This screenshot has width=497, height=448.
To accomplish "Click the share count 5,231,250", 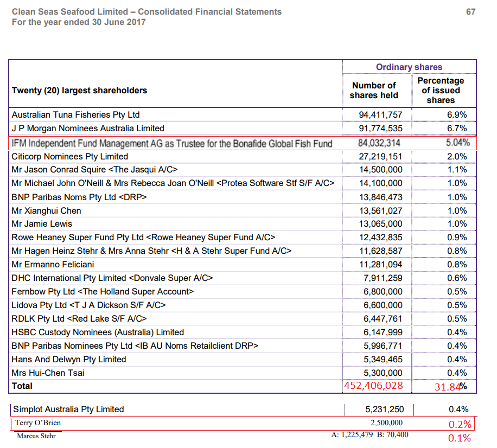I will (385, 409).
